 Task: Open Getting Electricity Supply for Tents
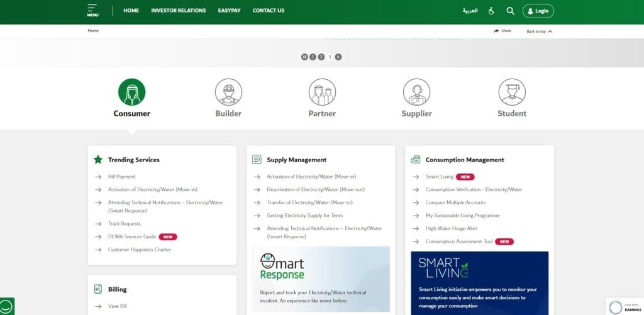305,216
